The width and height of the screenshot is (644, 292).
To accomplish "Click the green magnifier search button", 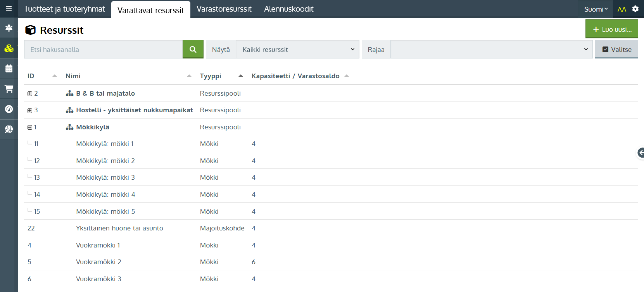I will coord(193,49).
